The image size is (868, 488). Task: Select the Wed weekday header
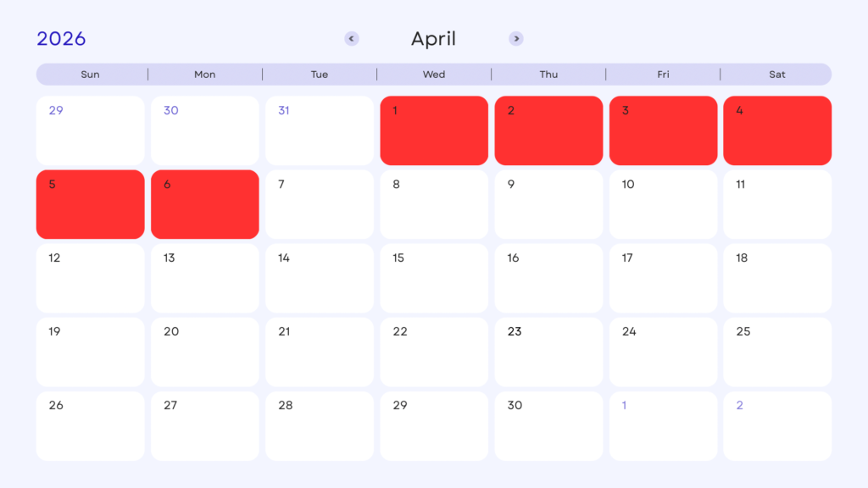click(434, 75)
